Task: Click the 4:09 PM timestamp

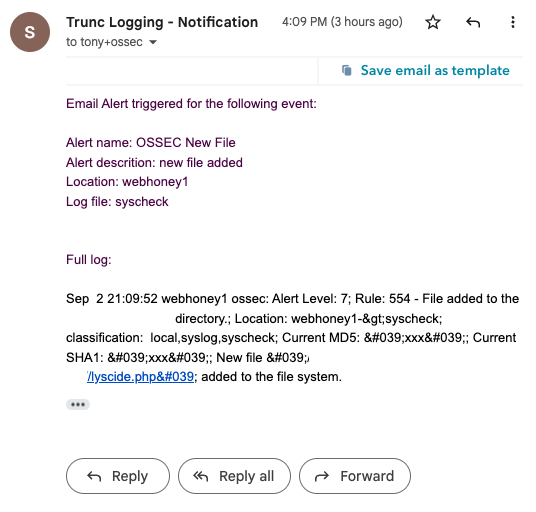Action: (x=342, y=22)
